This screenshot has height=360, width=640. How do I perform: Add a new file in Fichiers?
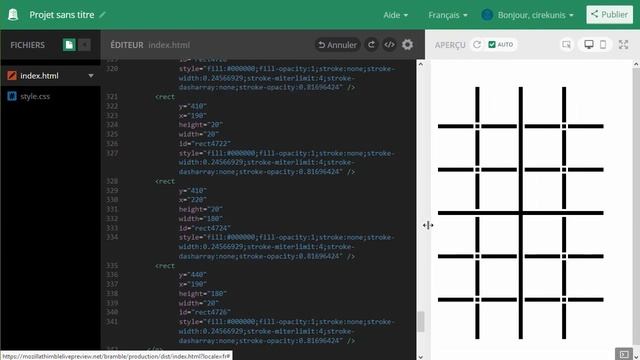pyautogui.click(x=69, y=44)
